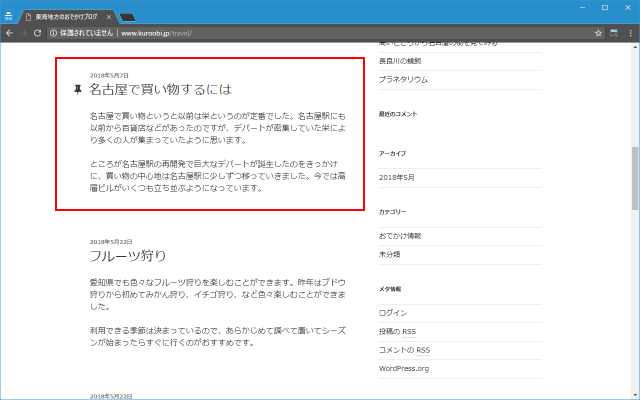Click the extension icon next to the bookmark star
Screen dimensions: 640x400
614,33
